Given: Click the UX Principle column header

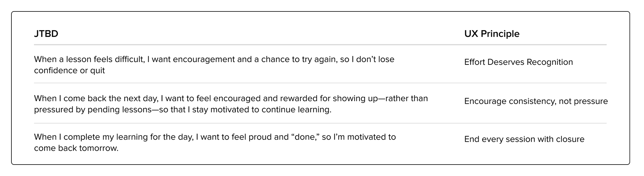Looking at the screenshot, I should point(492,34).
